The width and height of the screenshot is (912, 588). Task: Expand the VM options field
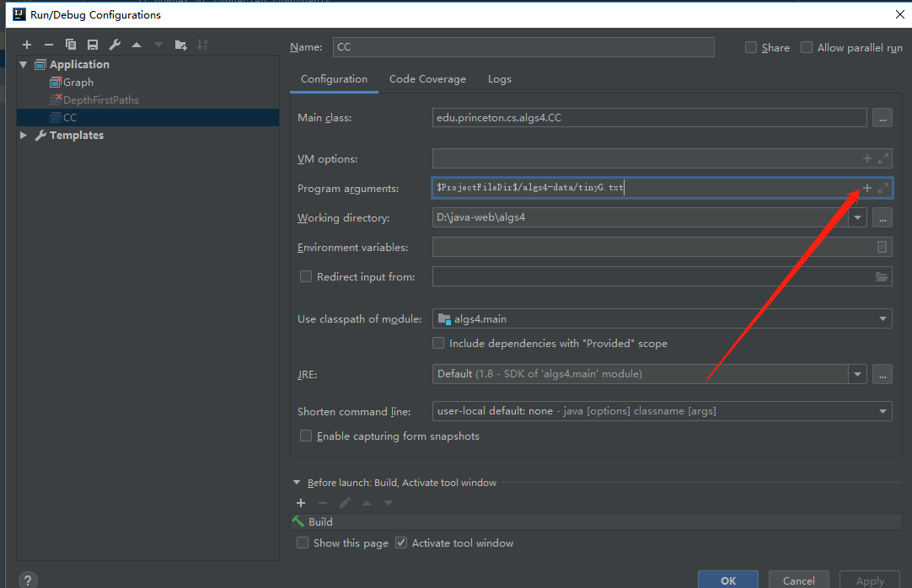coord(882,158)
